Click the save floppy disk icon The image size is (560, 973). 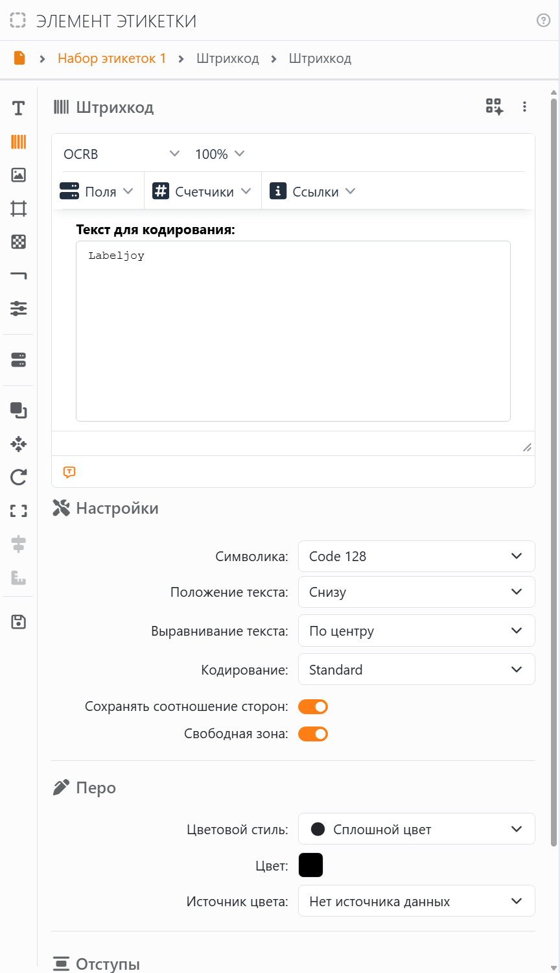click(18, 622)
